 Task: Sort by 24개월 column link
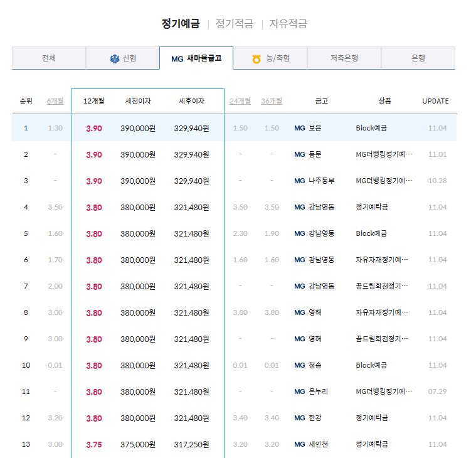coord(240,101)
